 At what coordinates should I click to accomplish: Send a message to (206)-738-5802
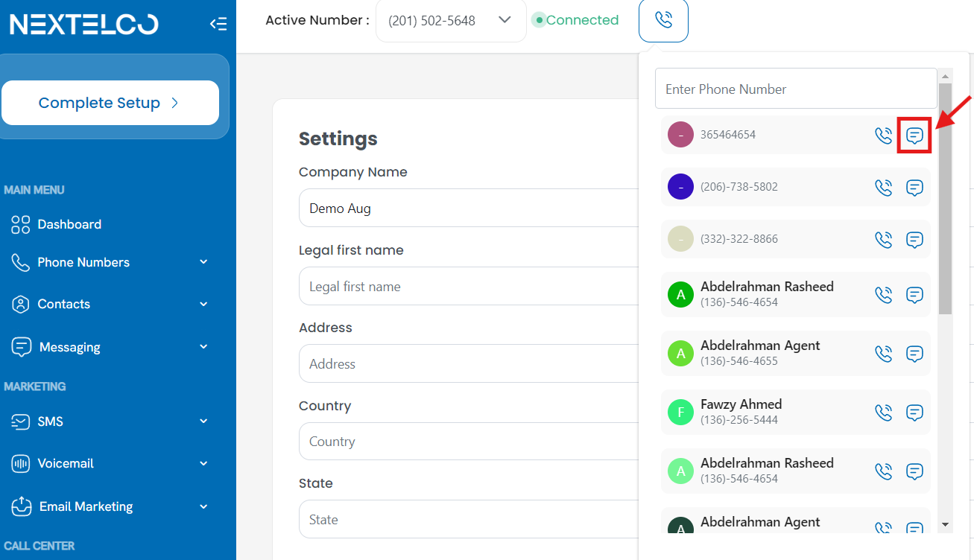click(914, 188)
